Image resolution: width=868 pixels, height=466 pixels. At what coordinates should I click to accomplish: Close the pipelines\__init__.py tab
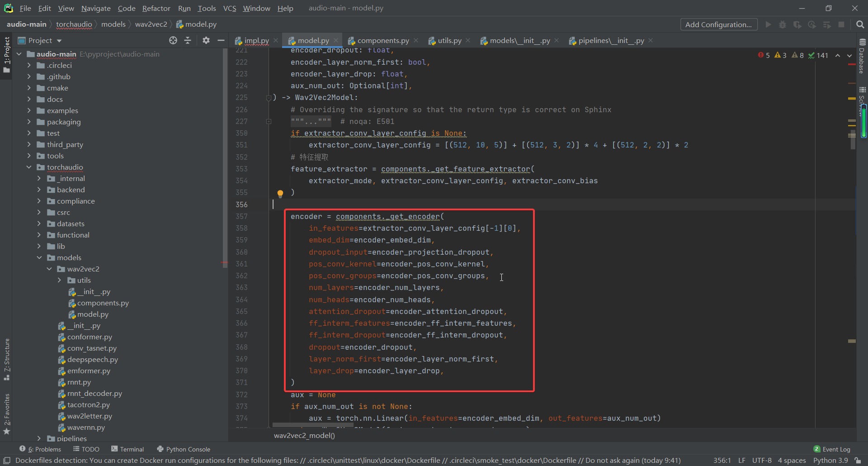click(651, 40)
